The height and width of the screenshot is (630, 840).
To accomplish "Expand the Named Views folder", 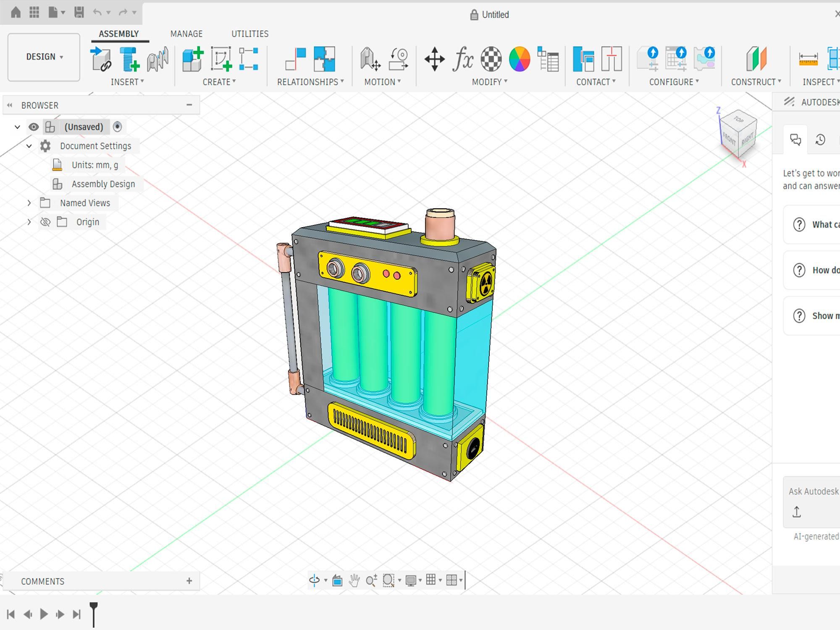I will [x=29, y=203].
